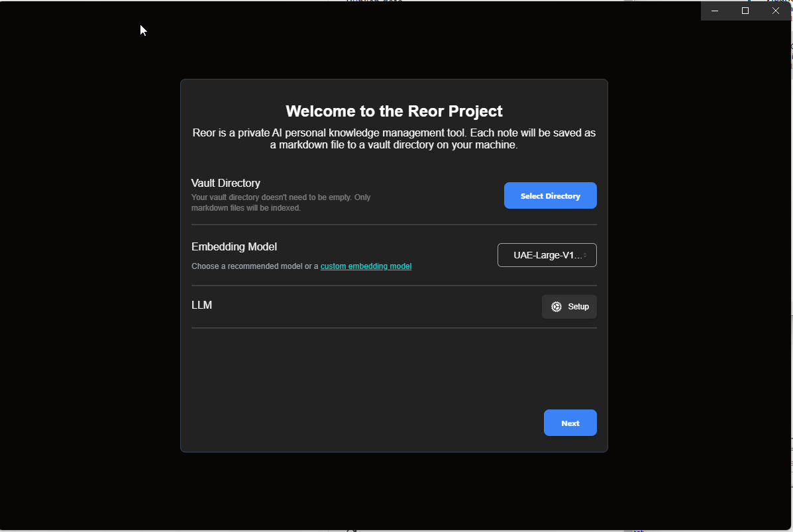Click the Embedding Model label
The height and width of the screenshot is (532, 793).
tap(234, 246)
